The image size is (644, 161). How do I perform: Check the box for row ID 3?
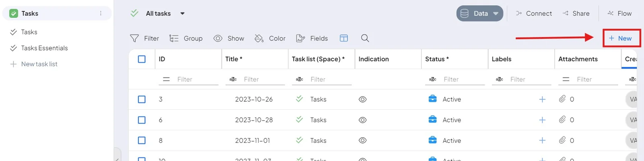click(x=142, y=99)
